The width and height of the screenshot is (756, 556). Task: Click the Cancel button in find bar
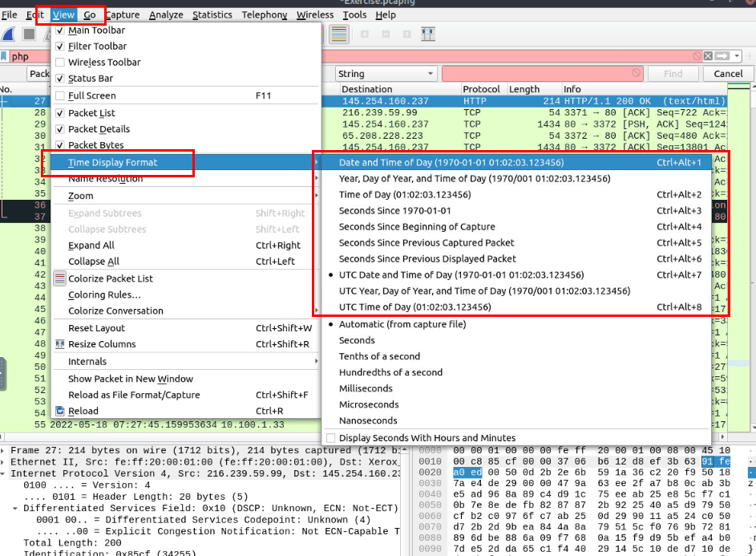(728, 74)
